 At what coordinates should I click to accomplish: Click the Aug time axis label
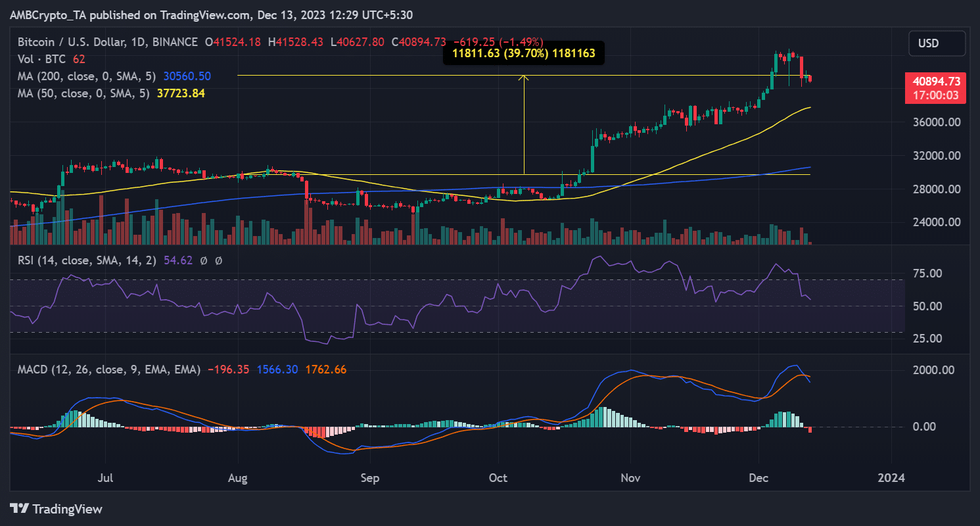237,478
